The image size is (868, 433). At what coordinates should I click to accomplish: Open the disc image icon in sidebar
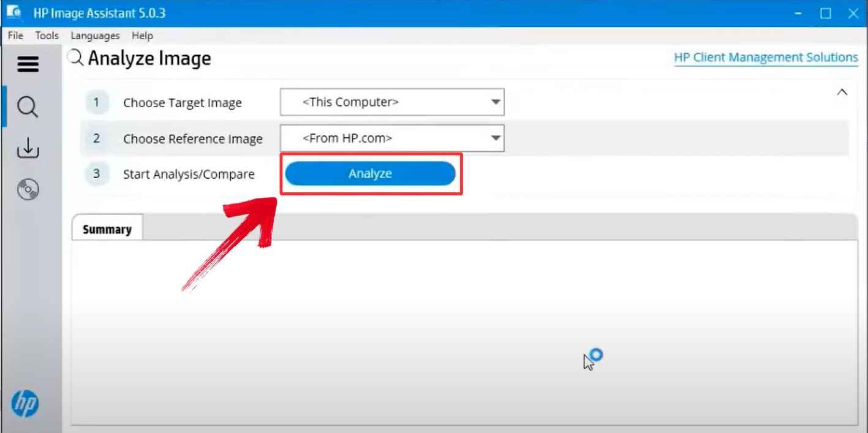[28, 190]
